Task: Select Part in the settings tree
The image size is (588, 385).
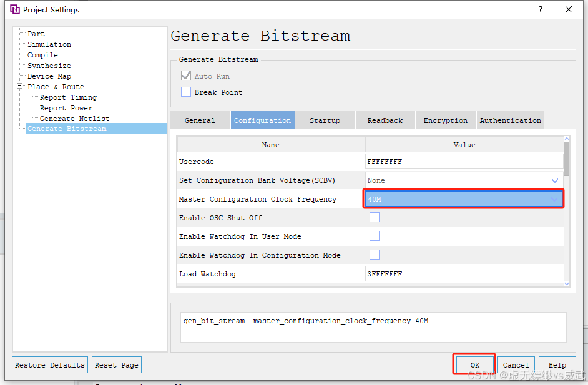Action: click(x=36, y=34)
